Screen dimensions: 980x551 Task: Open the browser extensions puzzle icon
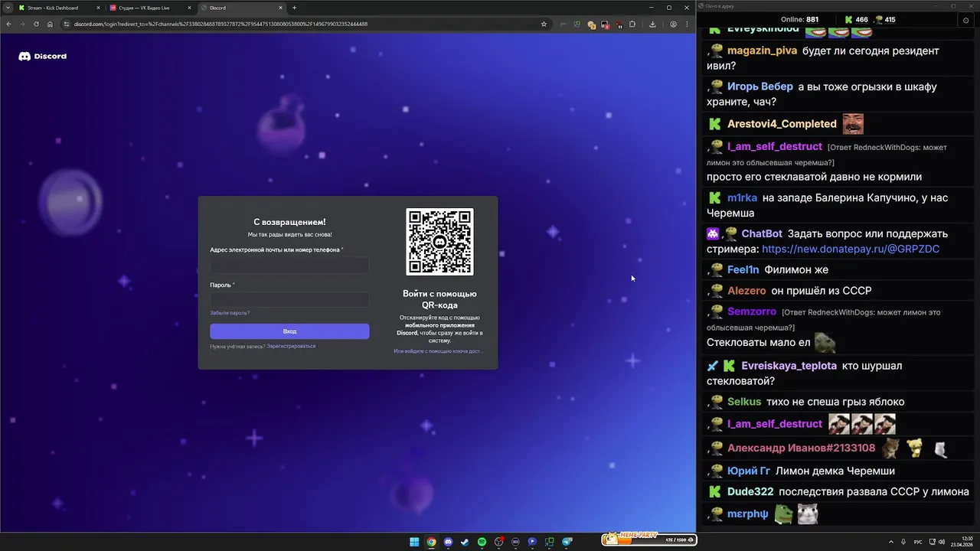point(632,24)
